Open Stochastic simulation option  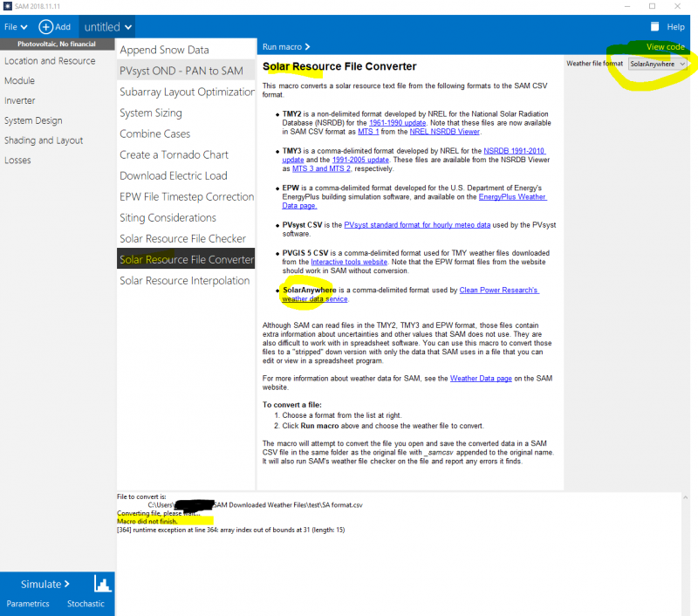pyautogui.click(x=86, y=604)
